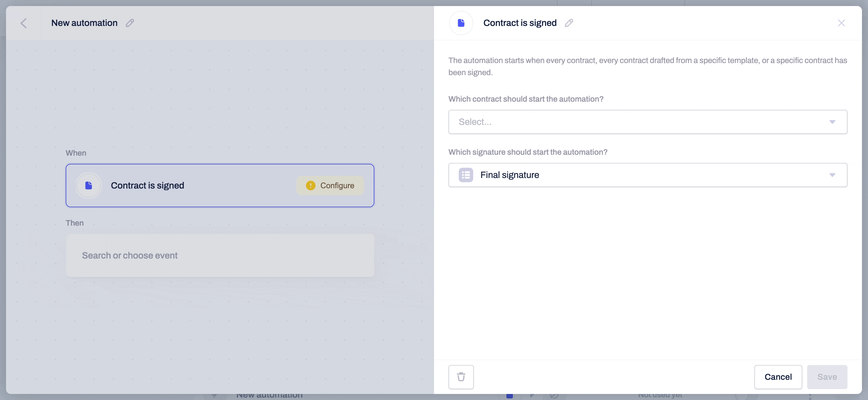Click the Search or choose event input field
The height and width of the screenshot is (400, 868).
(x=220, y=256)
